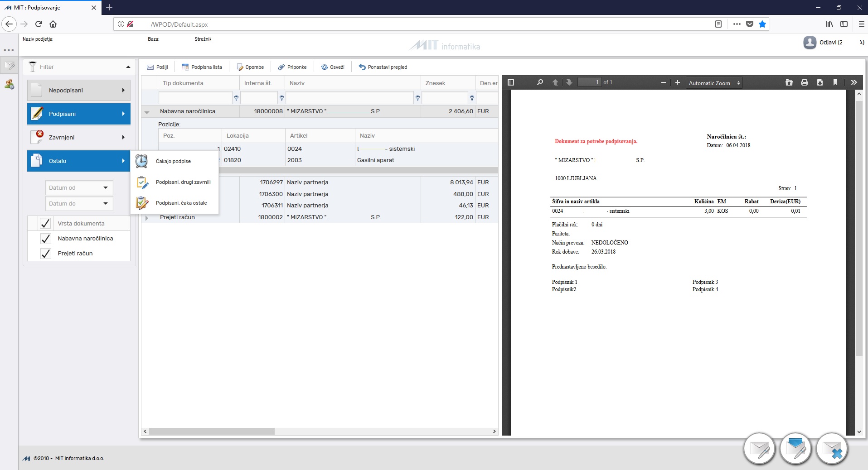Screen dimensions: 868x470
Task: Click the Nepodpisani filter button
Action: click(x=79, y=90)
